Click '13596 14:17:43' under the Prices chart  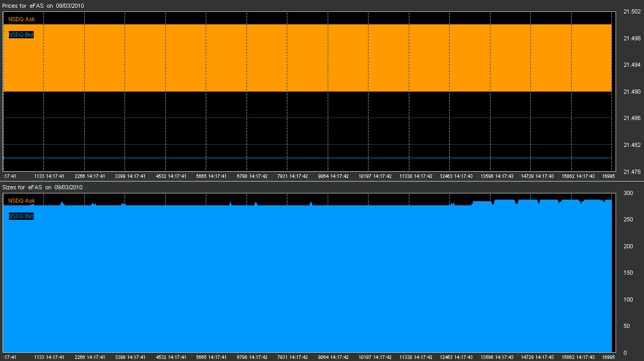tap(497, 176)
